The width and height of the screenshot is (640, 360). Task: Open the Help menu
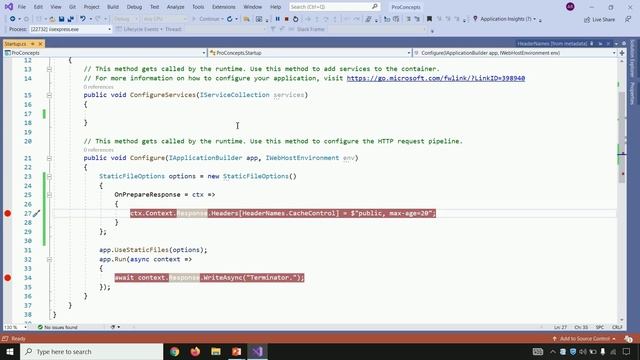click(276, 7)
